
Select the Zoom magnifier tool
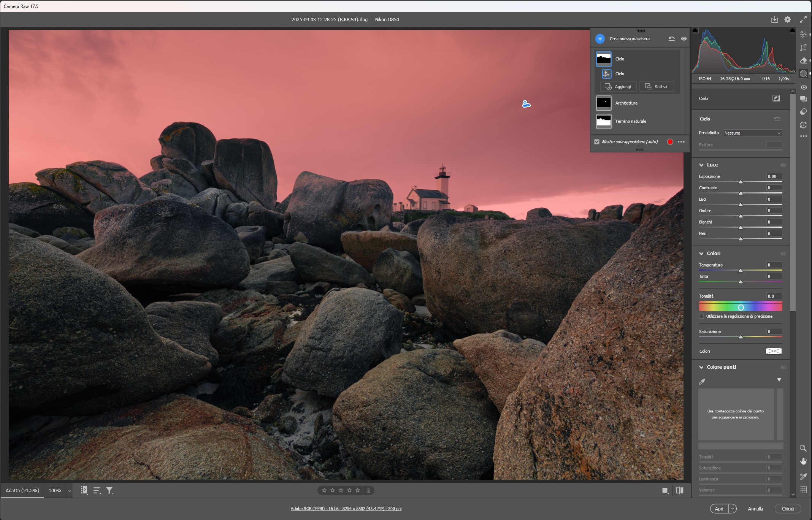click(x=803, y=448)
